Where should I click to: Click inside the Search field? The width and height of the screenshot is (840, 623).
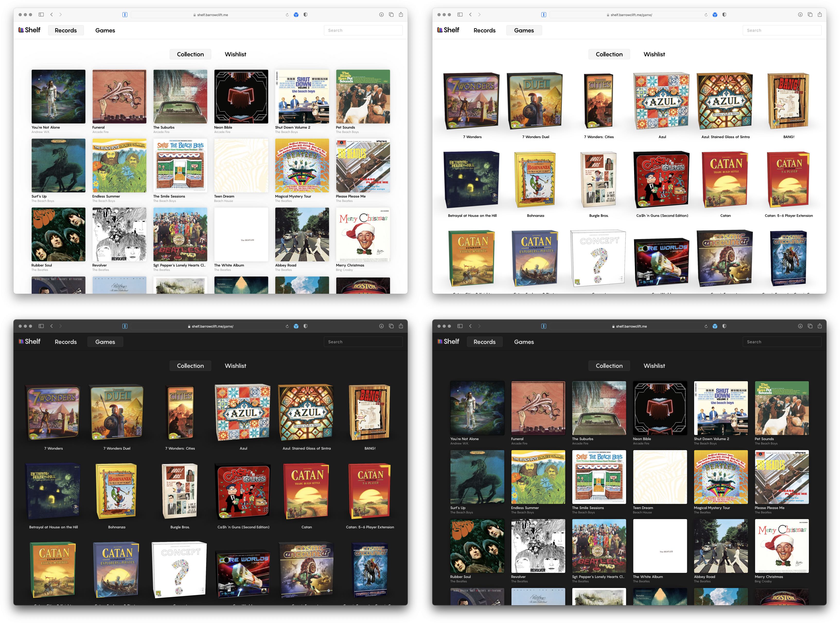tap(363, 30)
